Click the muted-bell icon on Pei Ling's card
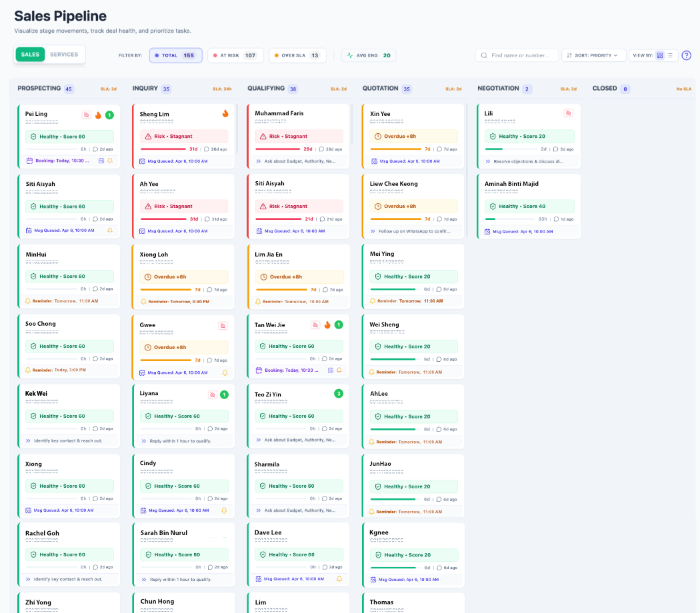This screenshot has height=613, width=700. (x=85, y=115)
